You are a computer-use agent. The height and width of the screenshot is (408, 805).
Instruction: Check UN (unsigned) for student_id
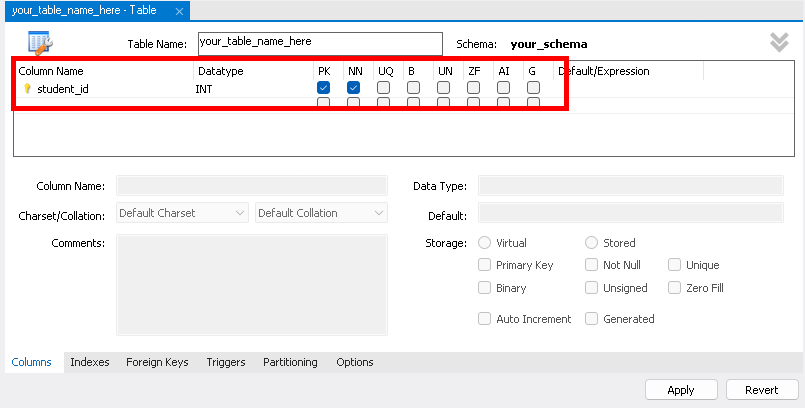[443, 88]
